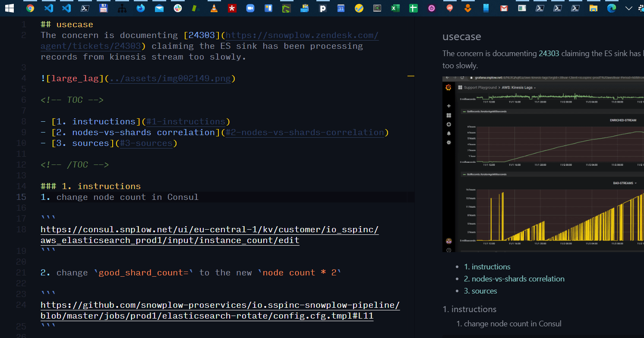
Task: Open the VLC media player cone icon
Action: pyautogui.click(x=214, y=8)
